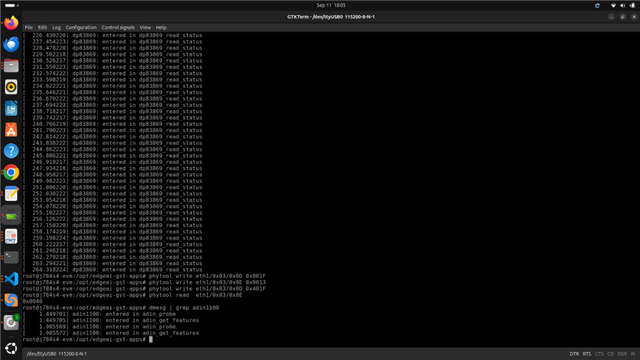Open Firefox from the dock
This screenshot has height=360, width=640.
[11, 23]
